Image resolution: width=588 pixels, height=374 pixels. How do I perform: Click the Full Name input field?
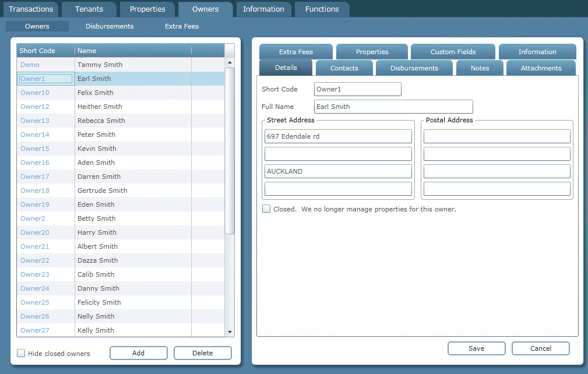click(393, 107)
